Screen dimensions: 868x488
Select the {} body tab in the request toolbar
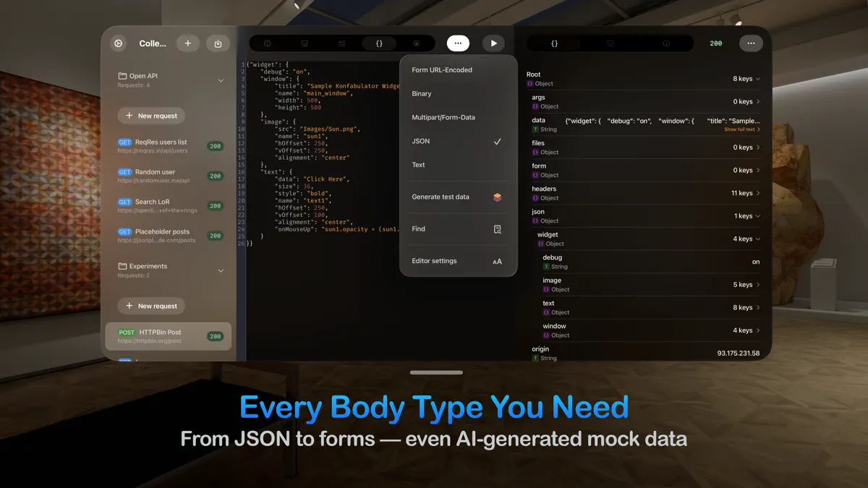pos(378,43)
